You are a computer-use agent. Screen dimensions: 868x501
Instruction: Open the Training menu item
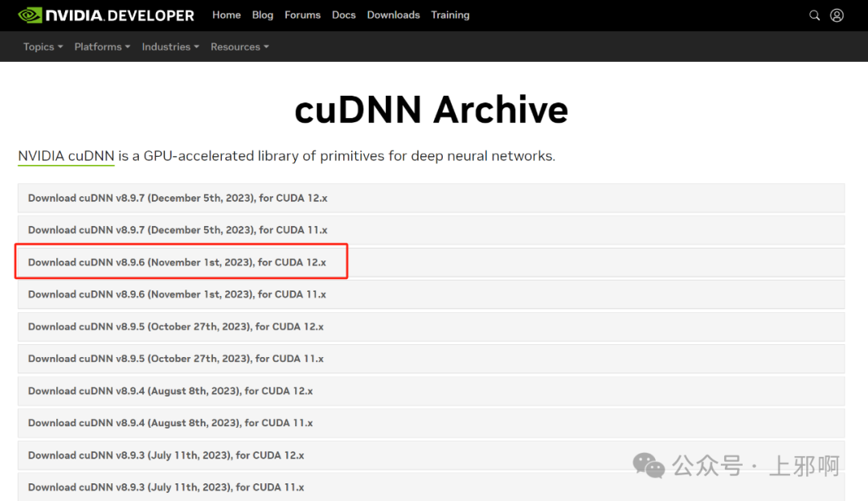(450, 15)
